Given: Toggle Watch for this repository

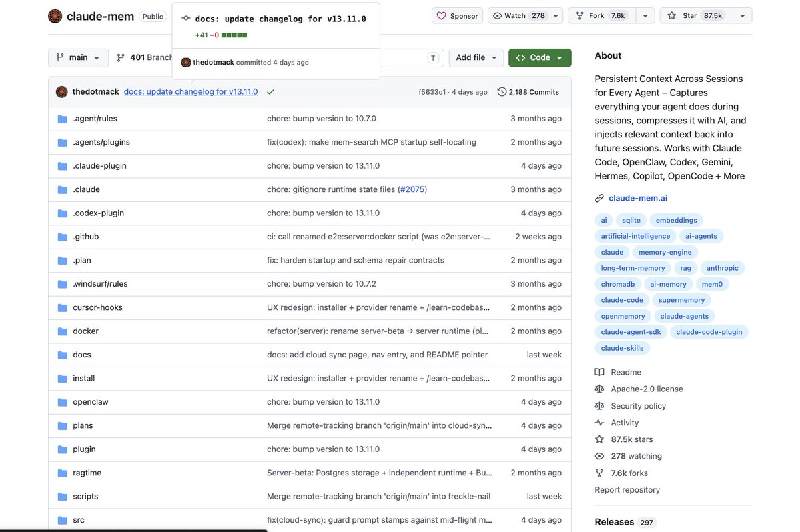Looking at the screenshot, I should point(519,16).
